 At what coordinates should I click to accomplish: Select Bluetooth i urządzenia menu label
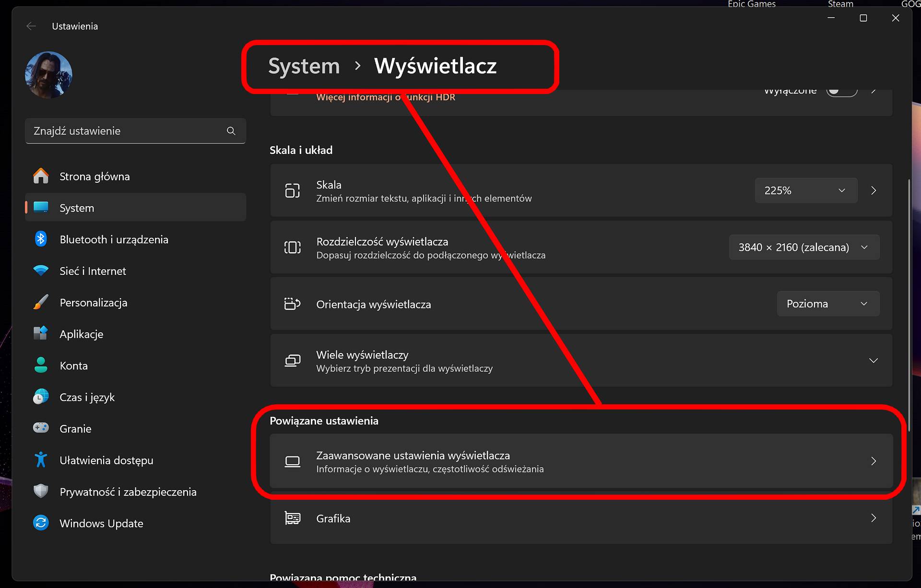114,239
